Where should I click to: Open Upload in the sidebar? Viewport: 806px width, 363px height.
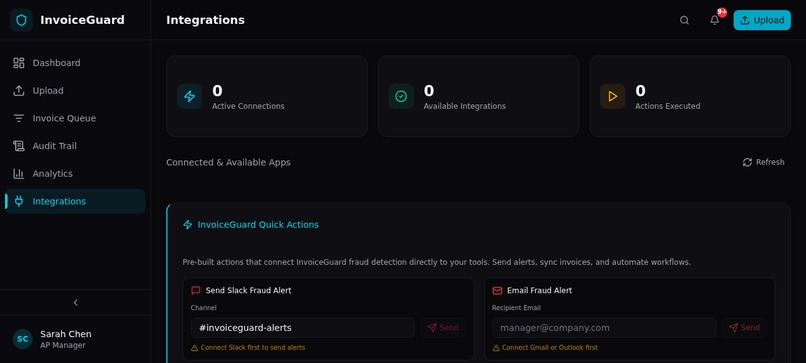pos(75,90)
